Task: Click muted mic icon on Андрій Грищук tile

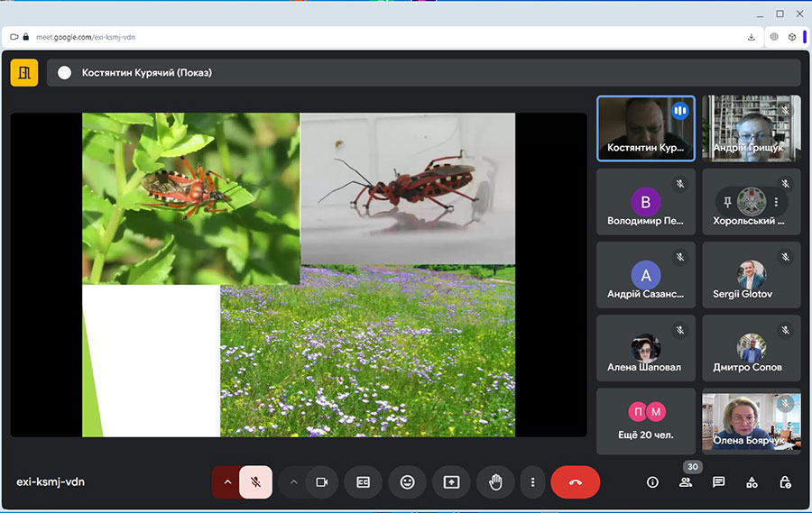Action: [786, 110]
